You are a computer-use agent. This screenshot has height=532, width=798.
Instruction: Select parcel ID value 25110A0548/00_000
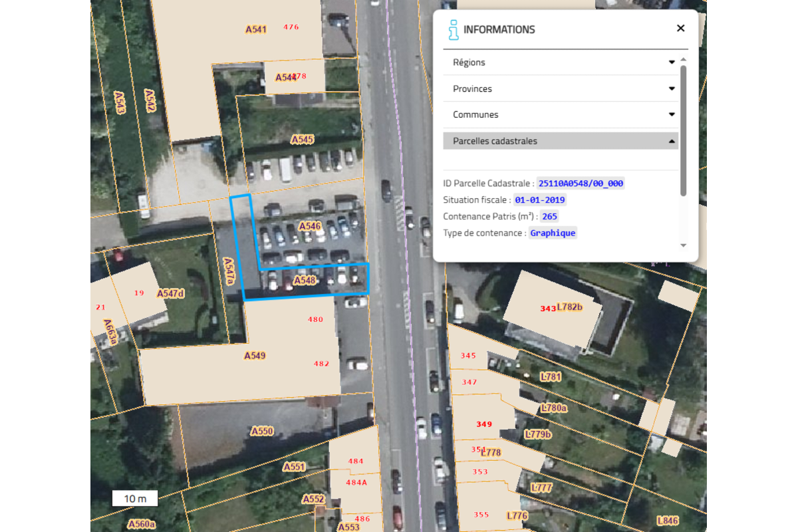pyautogui.click(x=581, y=184)
